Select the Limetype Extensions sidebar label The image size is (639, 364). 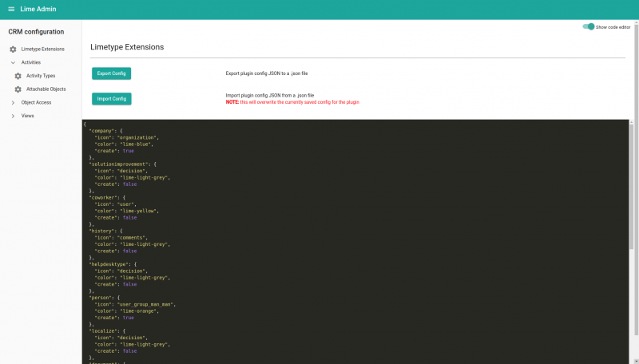point(43,49)
